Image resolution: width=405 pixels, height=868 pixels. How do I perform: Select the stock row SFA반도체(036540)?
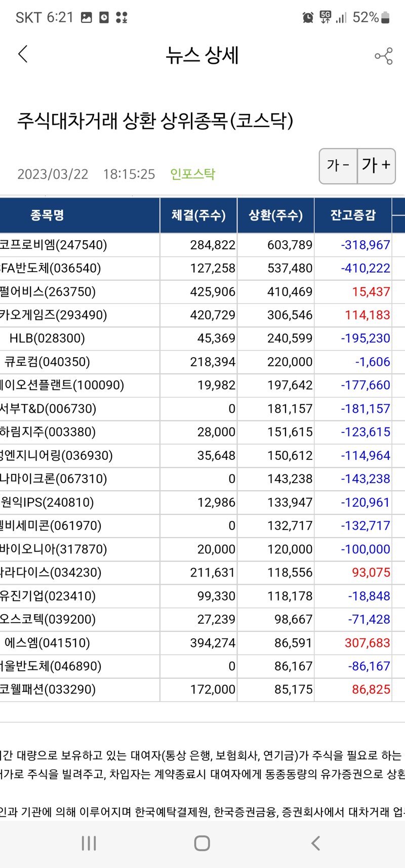point(202,268)
